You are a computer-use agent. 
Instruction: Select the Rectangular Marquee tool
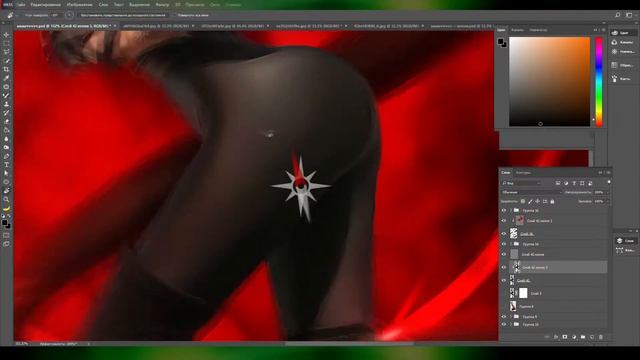(6, 43)
